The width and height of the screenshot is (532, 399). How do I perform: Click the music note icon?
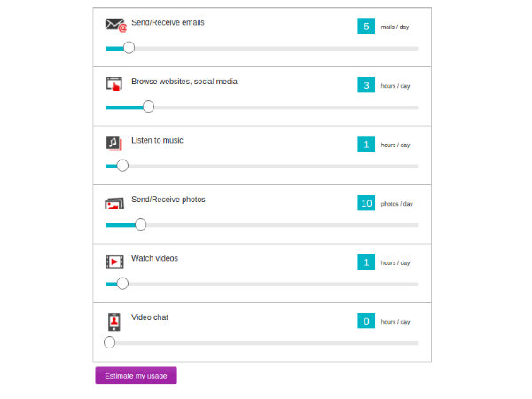coord(113,143)
